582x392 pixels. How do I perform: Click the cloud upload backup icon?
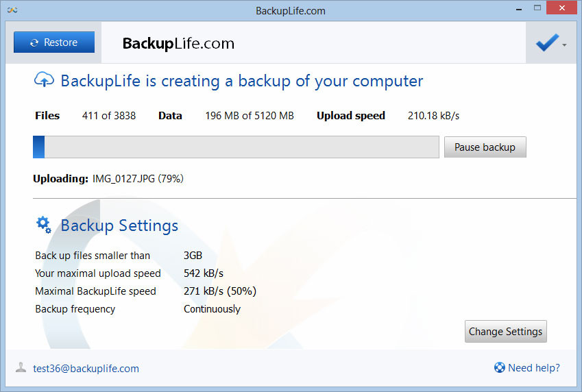(x=44, y=80)
